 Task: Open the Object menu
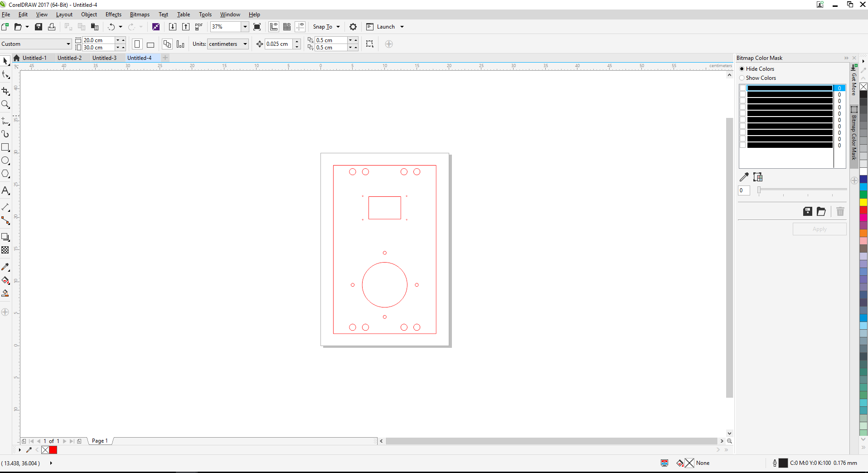click(x=89, y=15)
